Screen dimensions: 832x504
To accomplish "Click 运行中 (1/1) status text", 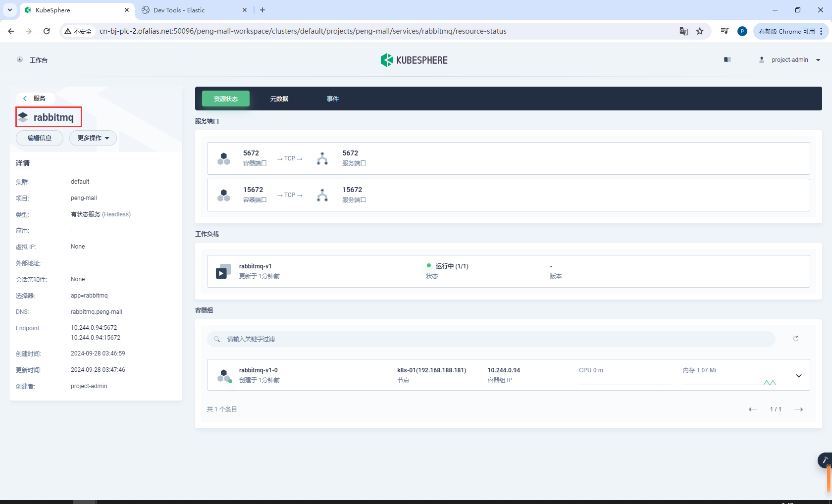I will [x=452, y=266].
